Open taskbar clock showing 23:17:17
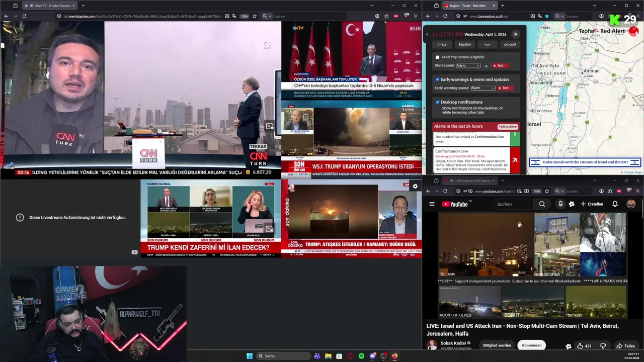The width and height of the screenshot is (644, 362). (x=632, y=356)
